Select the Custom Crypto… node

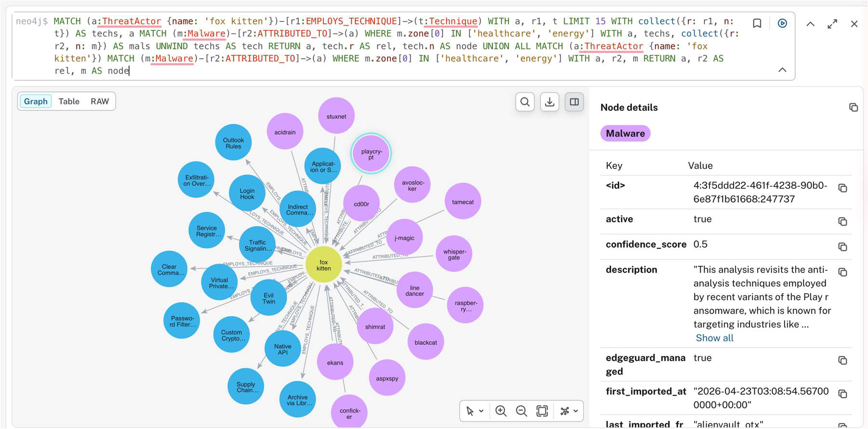pyautogui.click(x=232, y=335)
